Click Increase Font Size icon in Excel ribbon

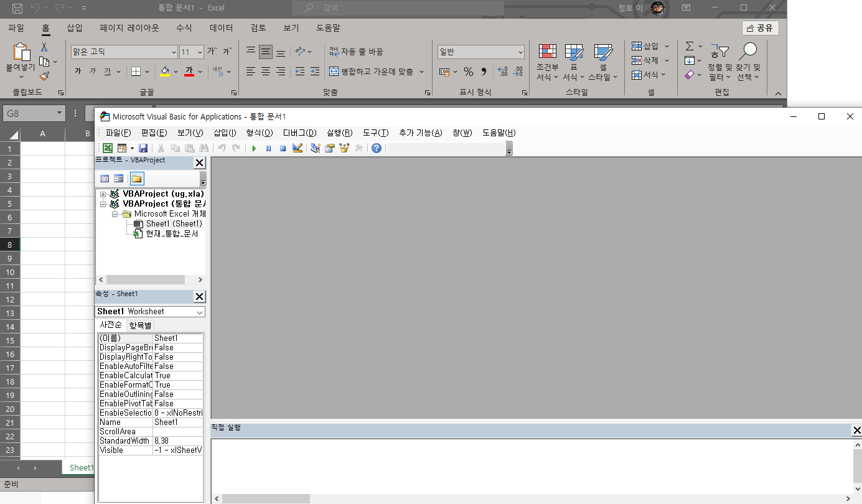(212, 52)
